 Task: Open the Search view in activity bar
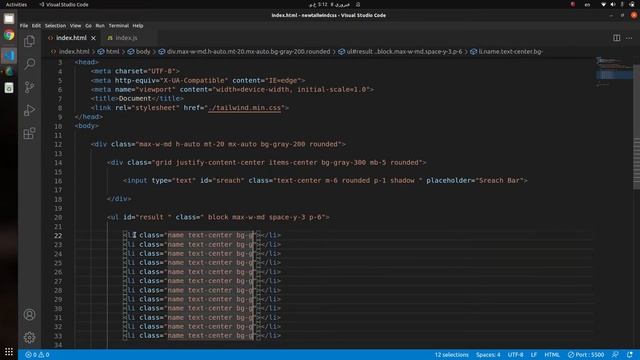pos(29,64)
